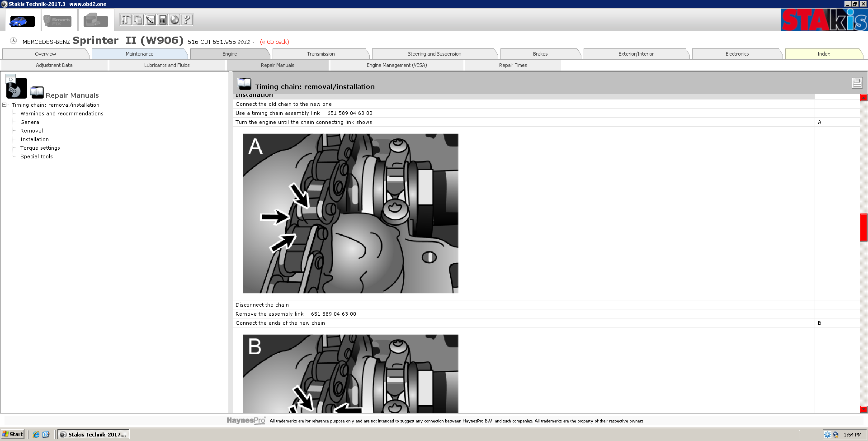
Task: Open help with the question mark icon
Action: [x=187, y=20]
